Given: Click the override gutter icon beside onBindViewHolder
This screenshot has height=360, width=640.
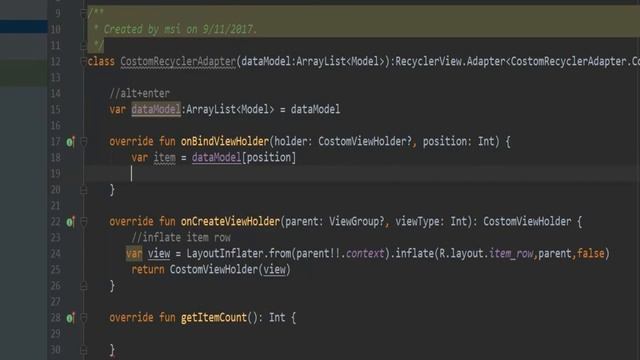Looking at the screenshot, I should point(70,142).
